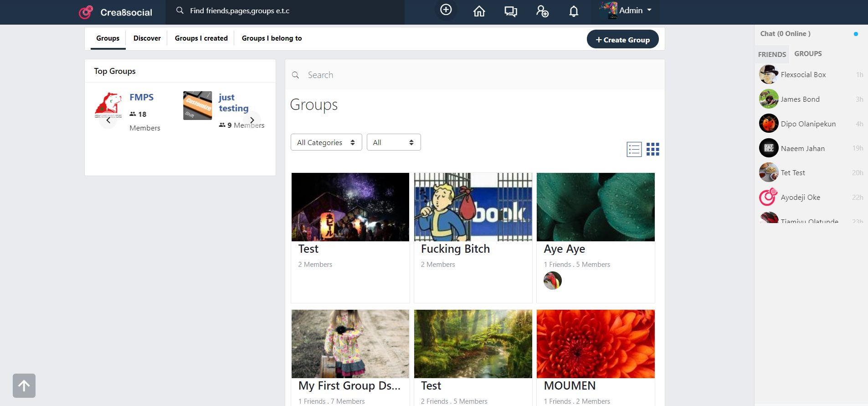868x406 pixels.
Task: Click the "1 Friends . 5 Members" text under Aye Aye
Action: pyautogui.click(x=577, y=265)
